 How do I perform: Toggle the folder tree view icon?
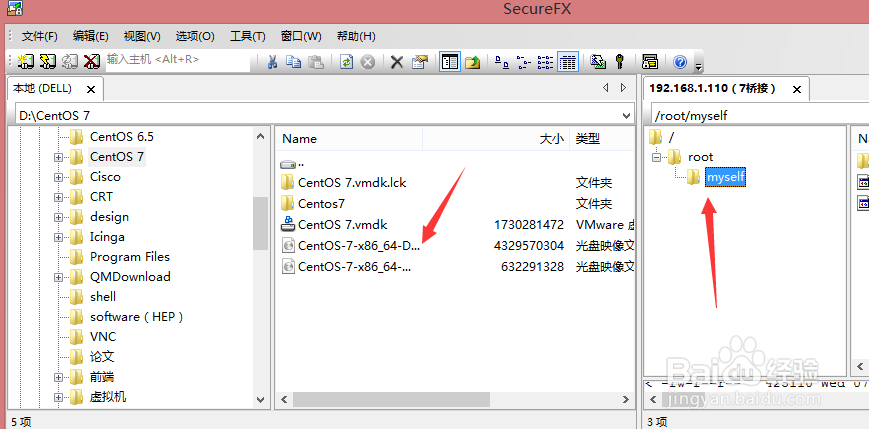449,62
